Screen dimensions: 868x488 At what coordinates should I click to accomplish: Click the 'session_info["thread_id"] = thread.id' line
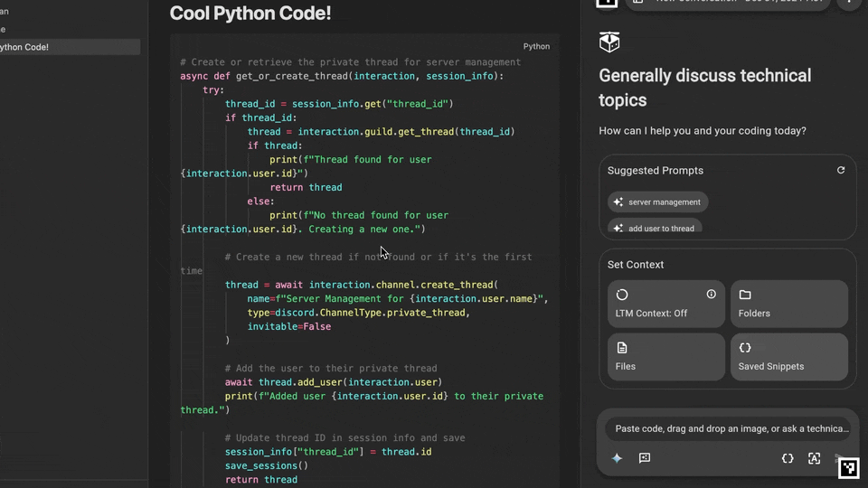327,452
